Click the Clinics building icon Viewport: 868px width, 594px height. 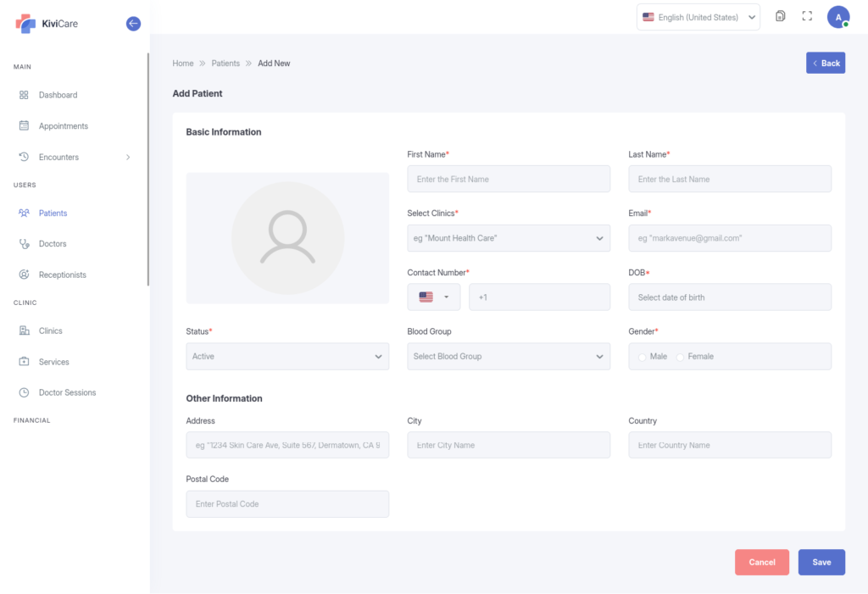tap(24, 331)
